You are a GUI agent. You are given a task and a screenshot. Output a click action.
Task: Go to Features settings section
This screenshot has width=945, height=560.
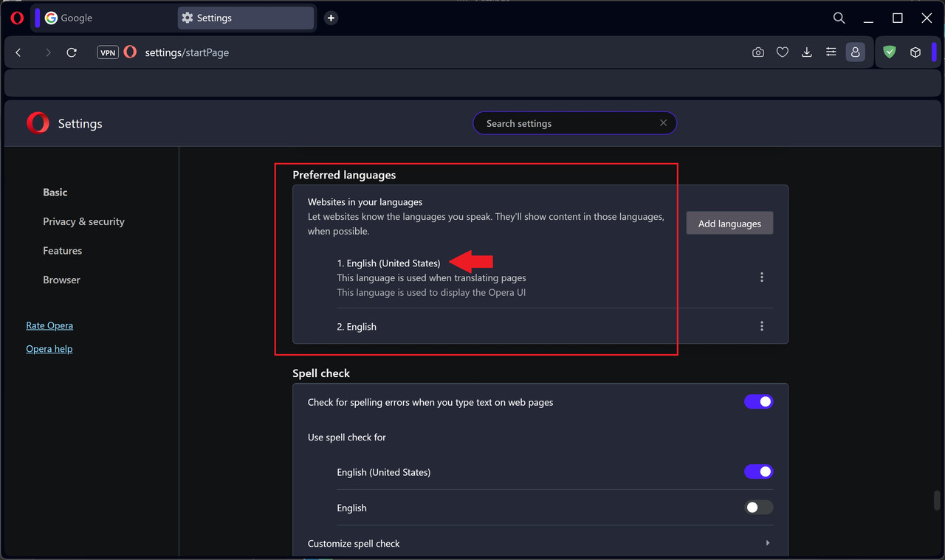pos(62,251)
